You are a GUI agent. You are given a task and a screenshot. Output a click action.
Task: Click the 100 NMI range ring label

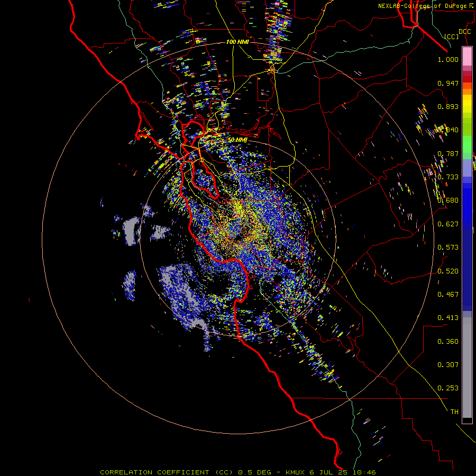click(x=237, y=42)
